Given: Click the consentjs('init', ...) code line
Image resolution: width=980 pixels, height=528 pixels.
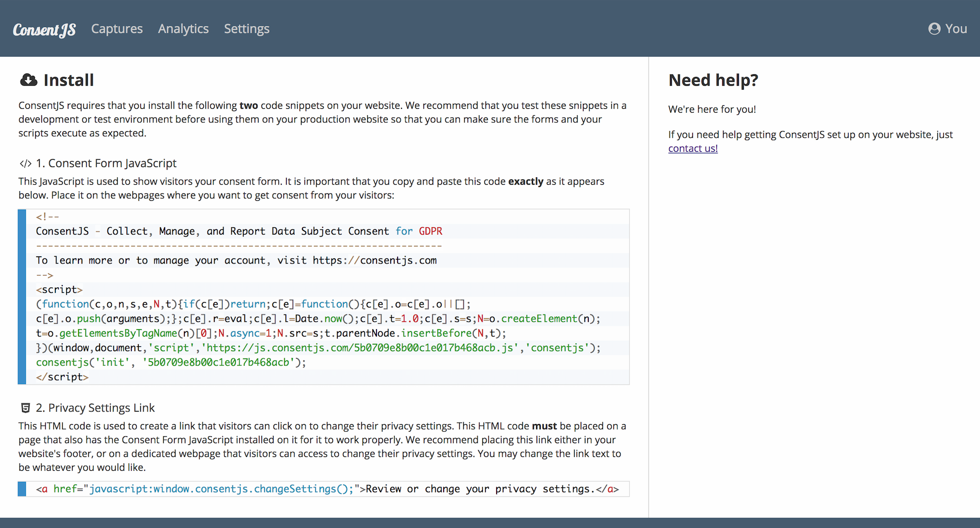Looking at the screenshot, I should pos(171,362).
